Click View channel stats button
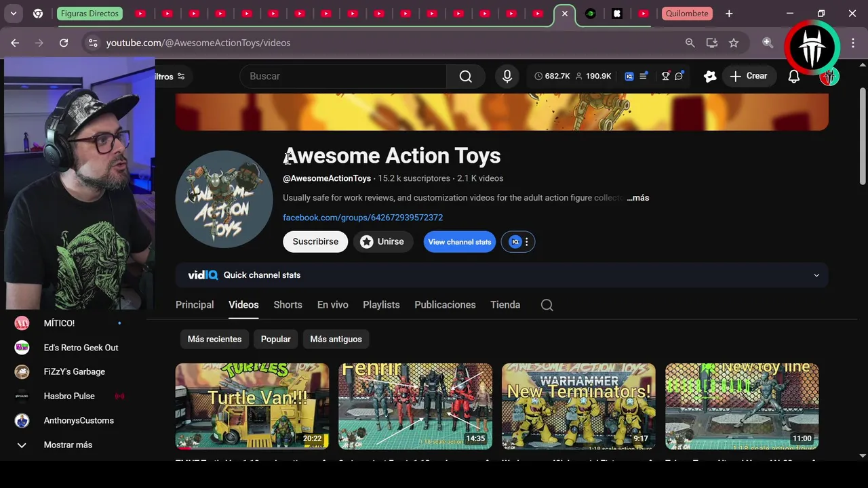This screenshot has height=488, width=868. click(460, 242)
